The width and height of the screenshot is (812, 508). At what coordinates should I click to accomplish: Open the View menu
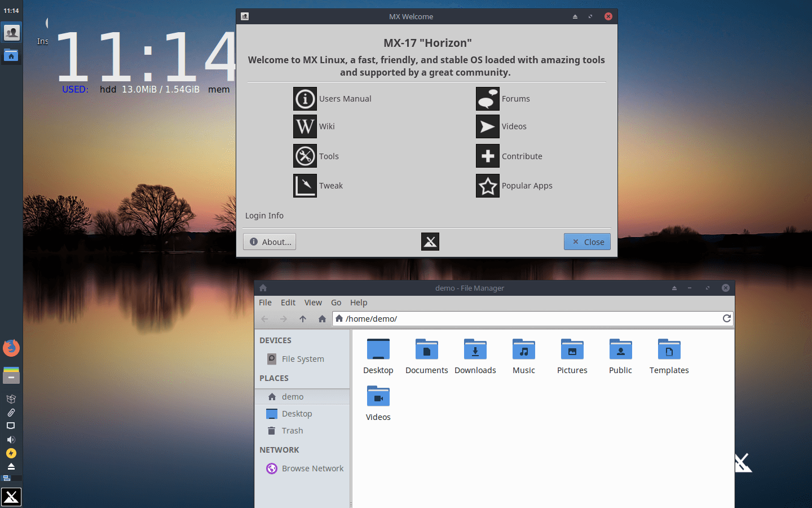[313, 303]
